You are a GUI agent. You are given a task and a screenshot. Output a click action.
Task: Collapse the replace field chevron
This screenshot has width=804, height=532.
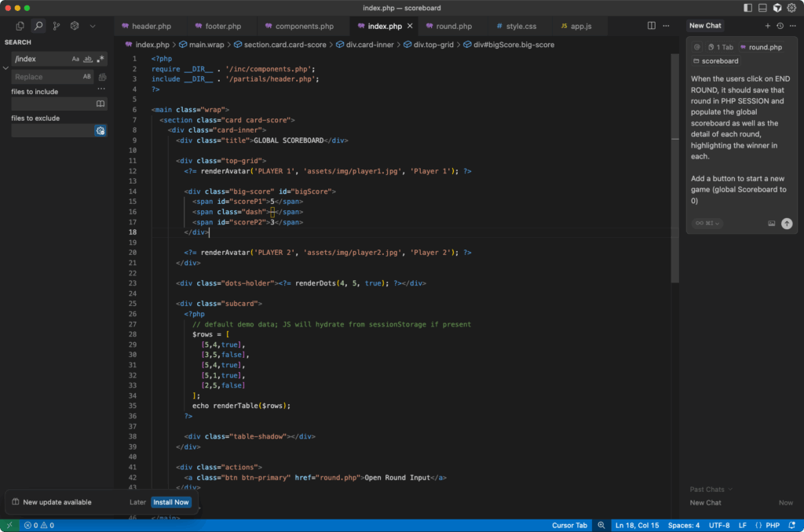coord(6,68)
